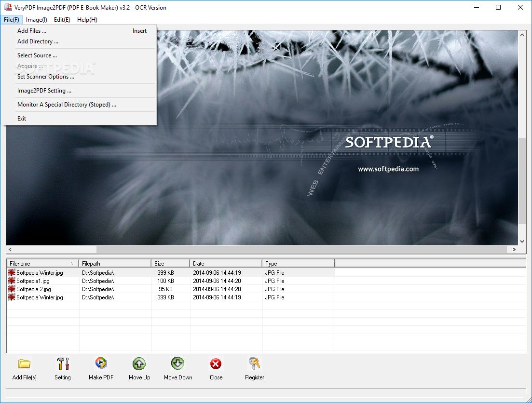The height and width of the screenshot is (403, 532).
Task: Click the Date column header
Action: [226, 264]
